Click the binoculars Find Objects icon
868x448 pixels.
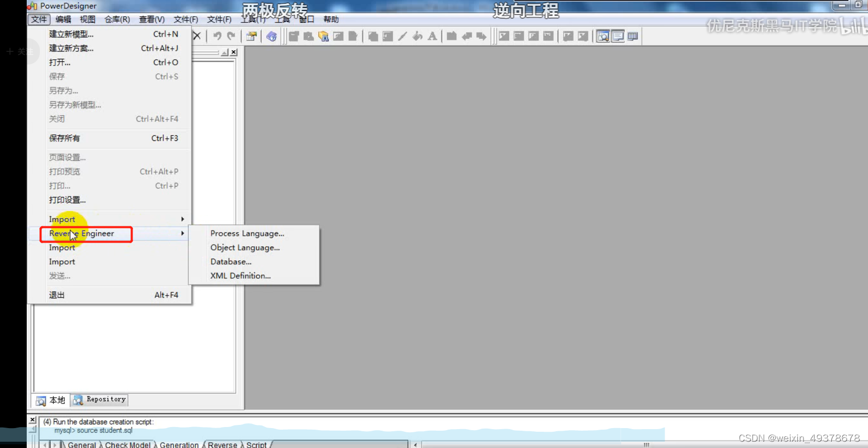click(x=323, y=36)
